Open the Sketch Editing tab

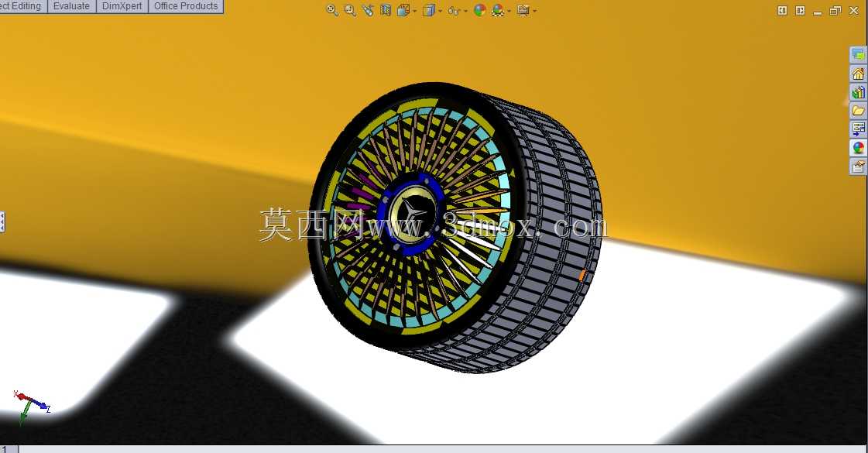22,6
